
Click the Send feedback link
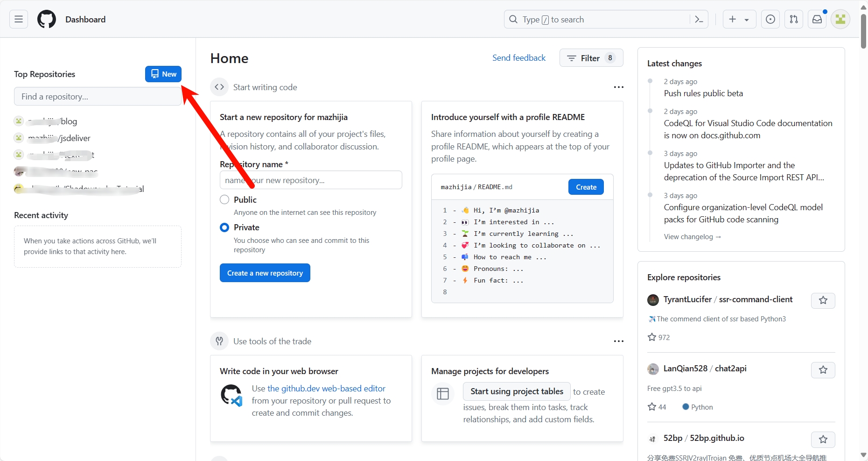pos(519,58)
